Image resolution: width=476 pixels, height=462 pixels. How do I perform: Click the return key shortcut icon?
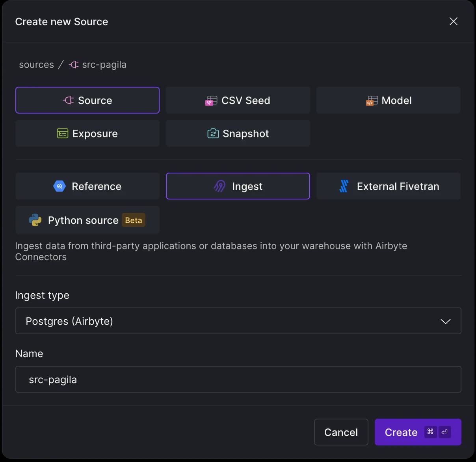point(444,432)
